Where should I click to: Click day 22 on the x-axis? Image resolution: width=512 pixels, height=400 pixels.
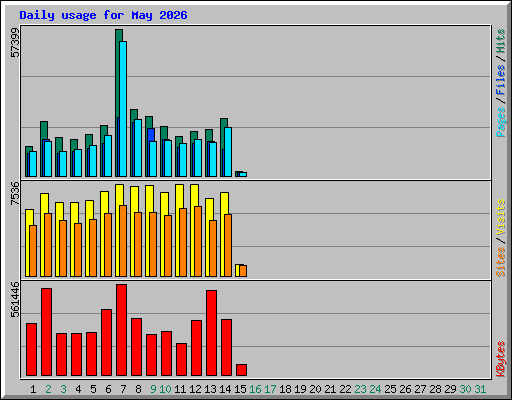(345, 389)
